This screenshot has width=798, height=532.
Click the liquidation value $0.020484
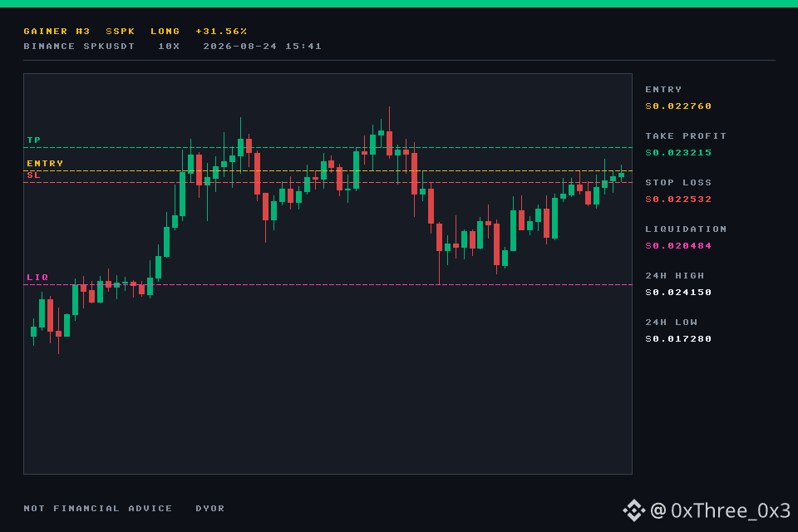[x=678, y=245]
